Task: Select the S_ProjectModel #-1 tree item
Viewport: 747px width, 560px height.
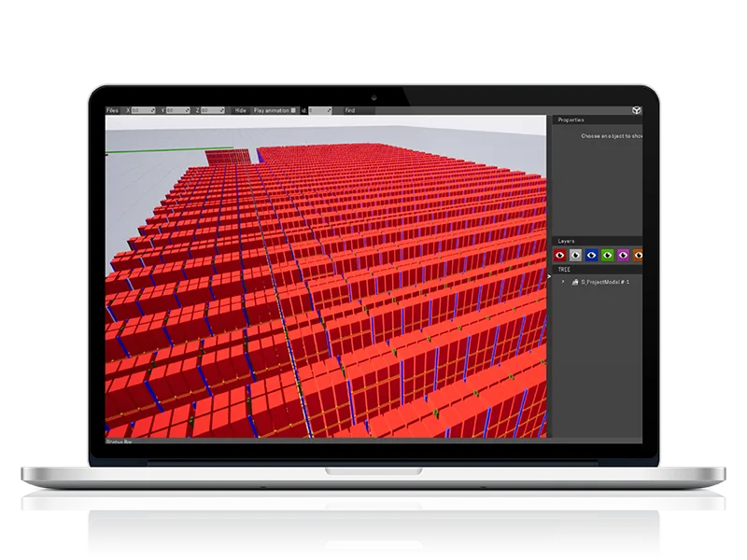Action: tap(605, 282)
